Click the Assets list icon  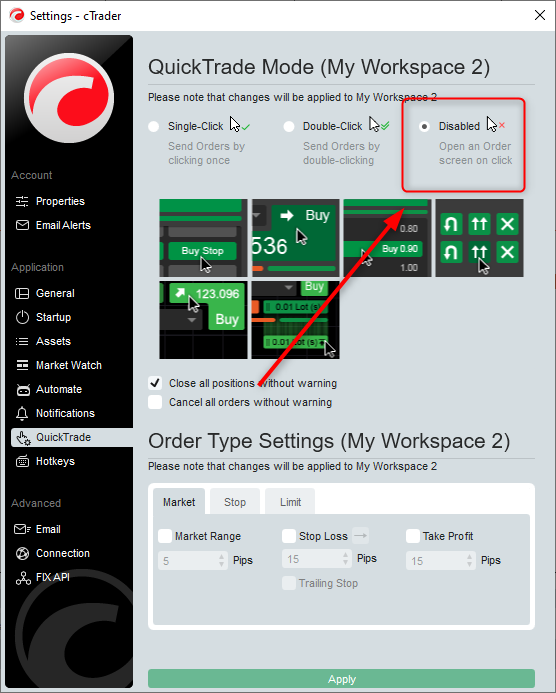pos(22,341)
